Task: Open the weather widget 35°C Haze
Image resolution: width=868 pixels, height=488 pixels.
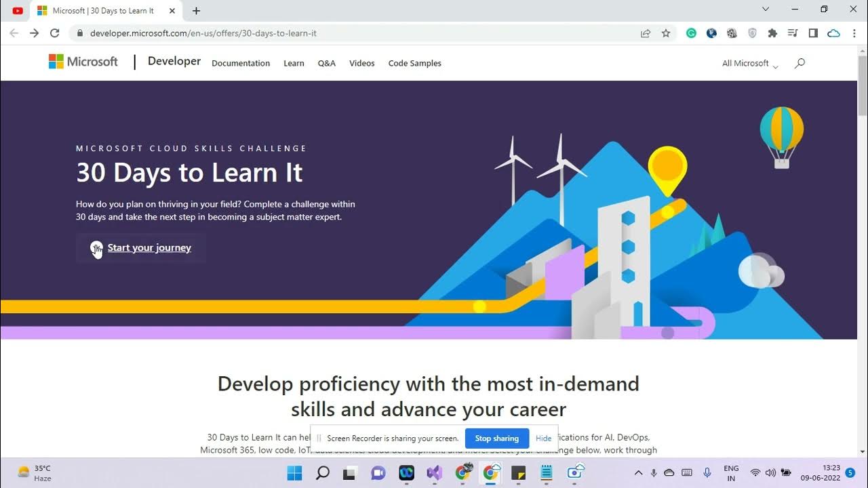Action: [x=35, y=473]
